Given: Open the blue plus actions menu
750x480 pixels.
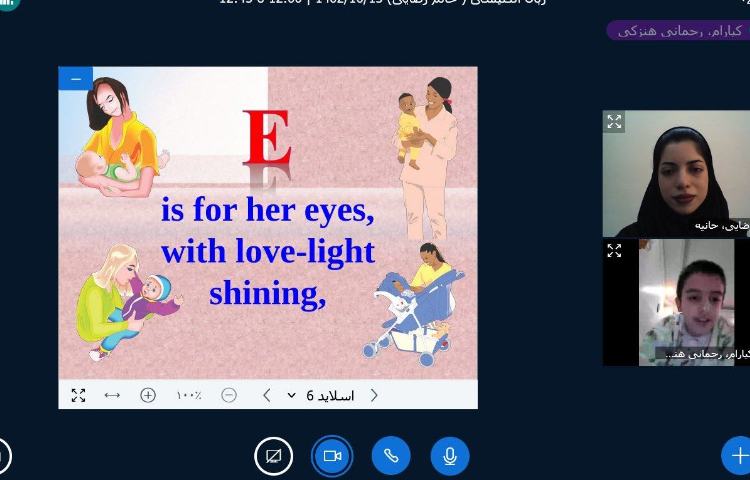Looking at the screenshot, I should [x=738, y=456].
